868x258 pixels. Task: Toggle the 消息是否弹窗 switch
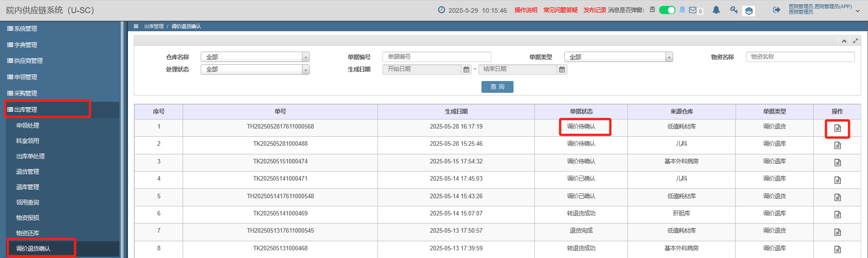pyautogui.click(x=667, y=10)
